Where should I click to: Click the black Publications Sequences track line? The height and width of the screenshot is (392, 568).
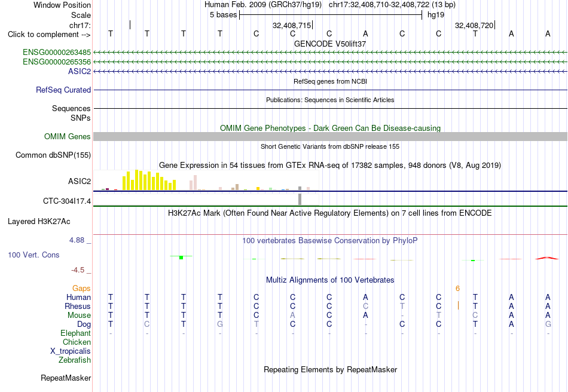[330, 108]
